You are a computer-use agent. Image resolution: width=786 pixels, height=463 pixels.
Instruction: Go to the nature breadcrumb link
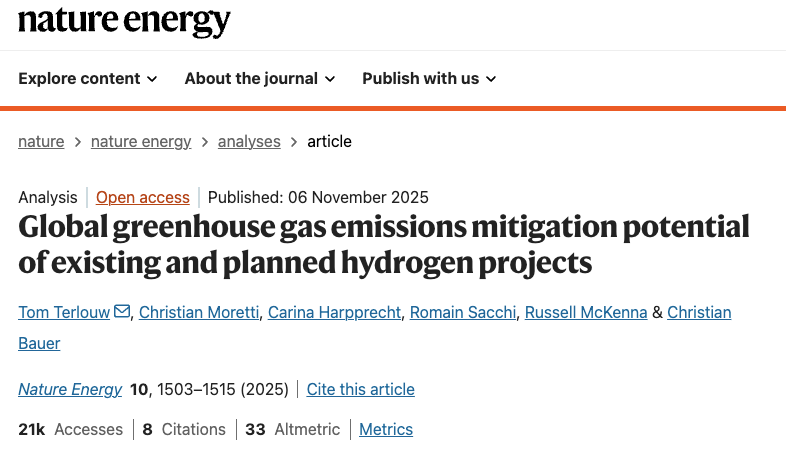click(x=41, y=142)
